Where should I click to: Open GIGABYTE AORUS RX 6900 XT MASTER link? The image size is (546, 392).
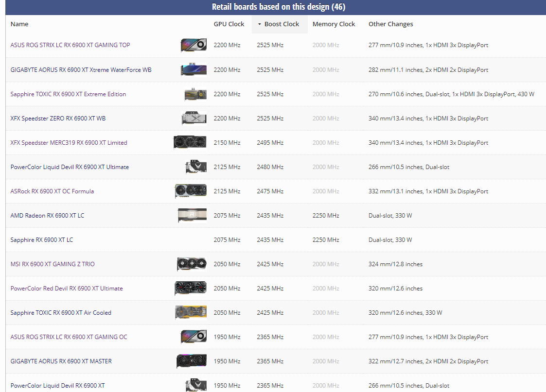tap(61, 361)
